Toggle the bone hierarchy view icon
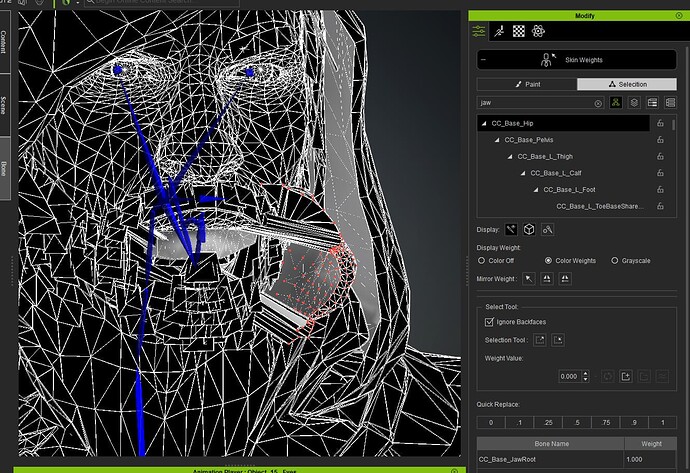 [616, 103]
